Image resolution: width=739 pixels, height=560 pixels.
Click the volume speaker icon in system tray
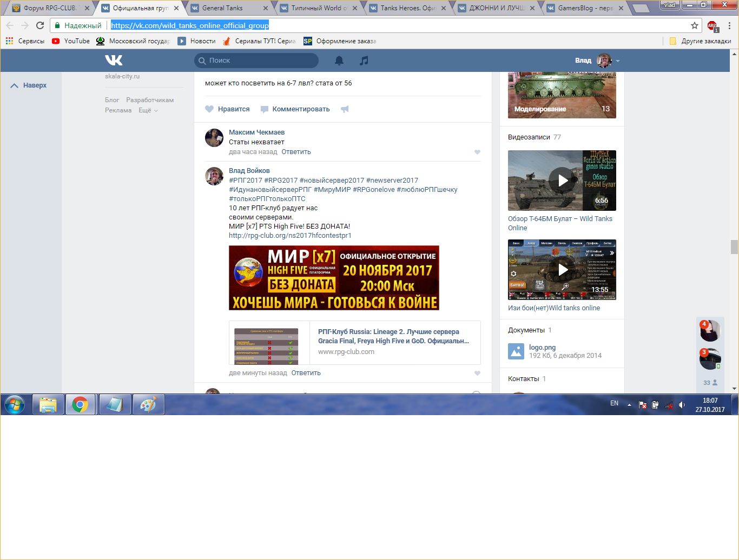pos(682,405)
